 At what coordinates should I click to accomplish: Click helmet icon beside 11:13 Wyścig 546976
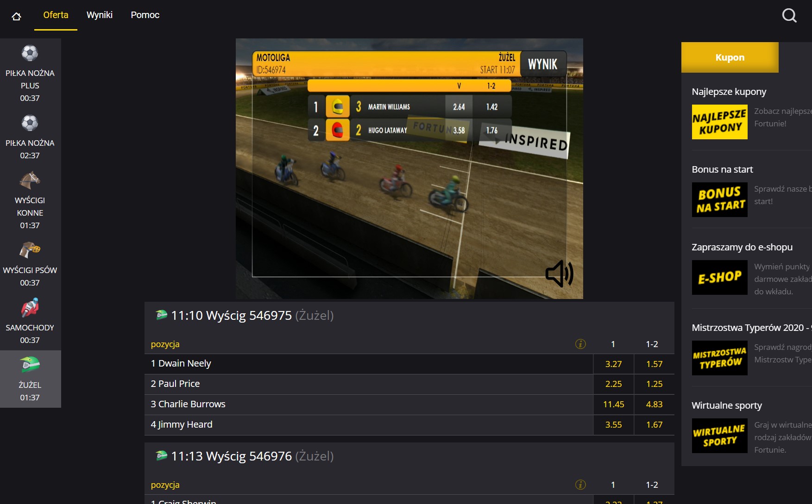[161, 456]
